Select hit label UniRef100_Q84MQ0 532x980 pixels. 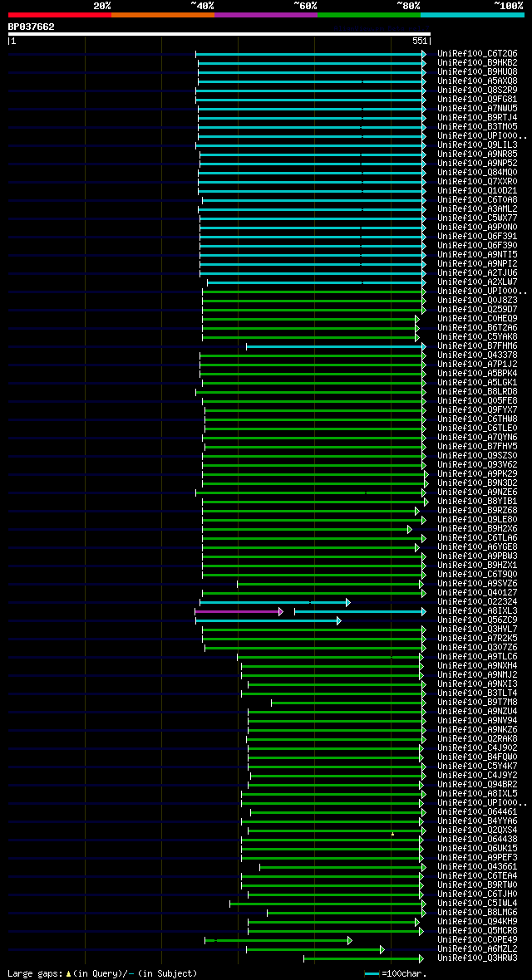click(x=477, y=173)
